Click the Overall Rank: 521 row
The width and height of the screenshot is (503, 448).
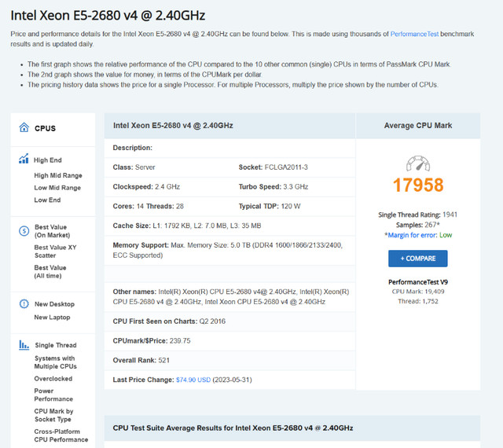[x=141, y=361]
